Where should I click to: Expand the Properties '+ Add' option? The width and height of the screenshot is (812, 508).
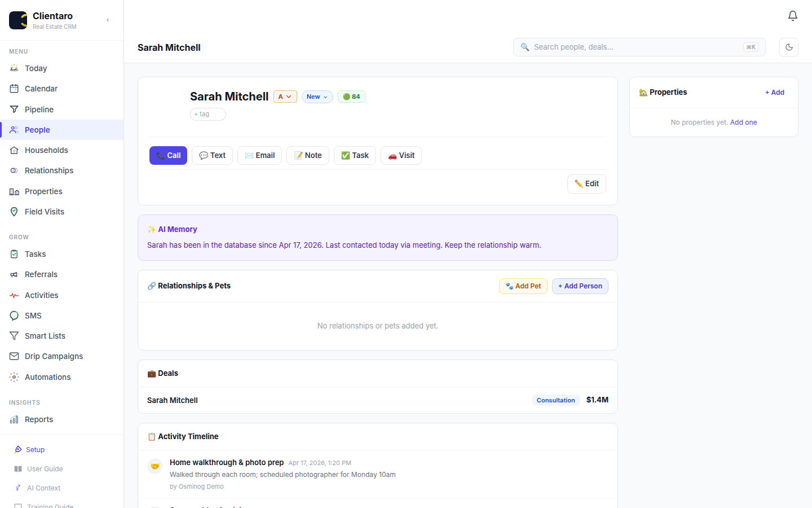coord(774,92)
